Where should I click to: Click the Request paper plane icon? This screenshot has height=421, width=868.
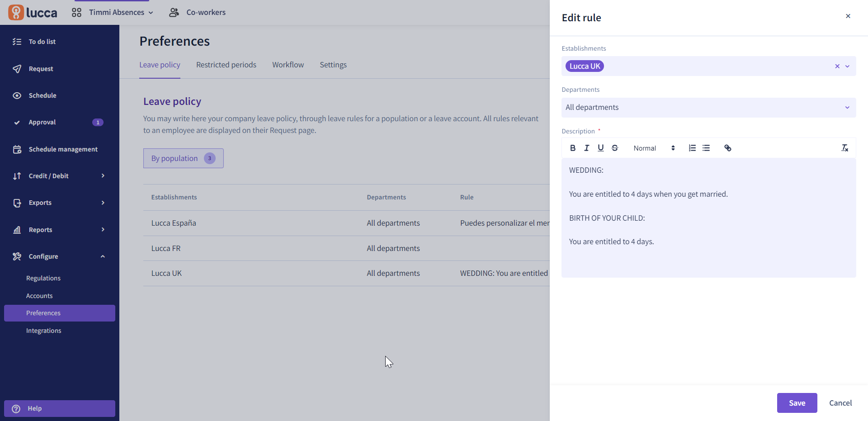pos(17,69)
